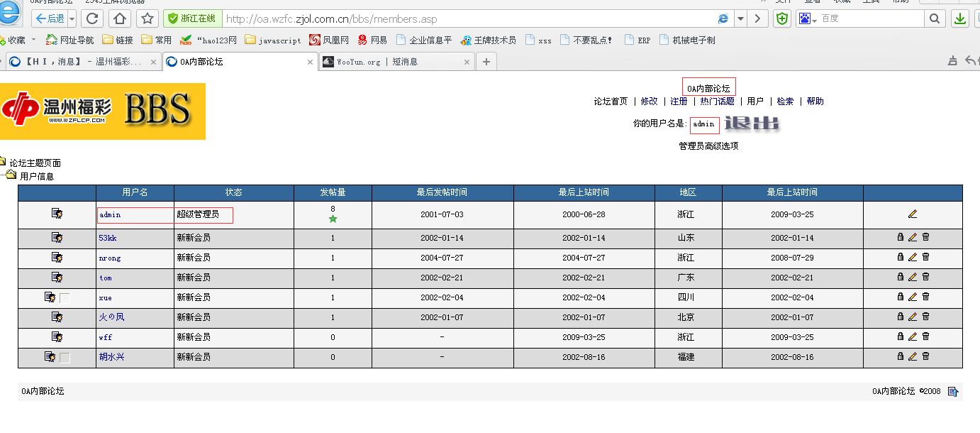Image resolution: width=980 pixels, height=433 pixels.
Task: Delete the nrong user via trash icon
Action: (x=925, y=257)
